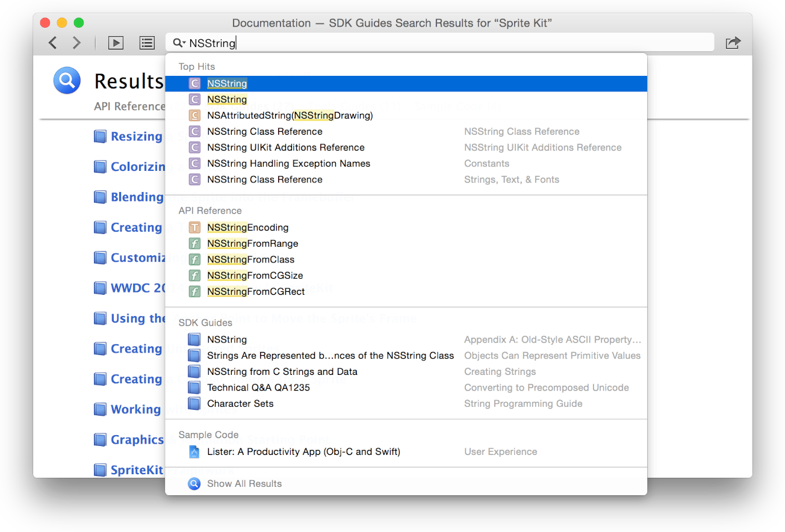The width and height of the screenshot is (785, 532).
Task: Click the book icon beside Using the link
Action: point(101,318)
